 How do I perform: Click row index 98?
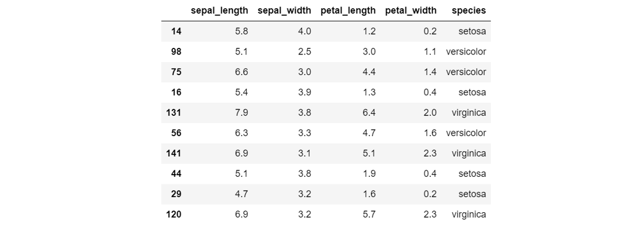(x=176, y=52)
